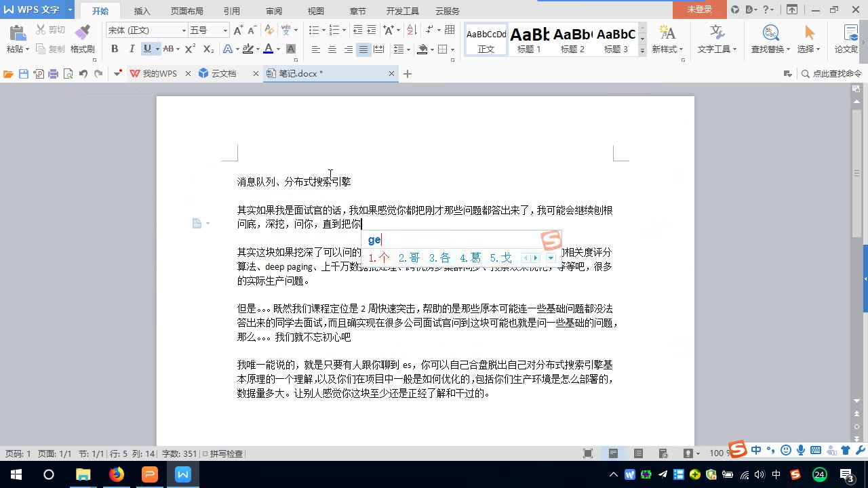Screen dimensions: 868x488
Task: Click the text highlight color swatch
Action: [248, 49]
